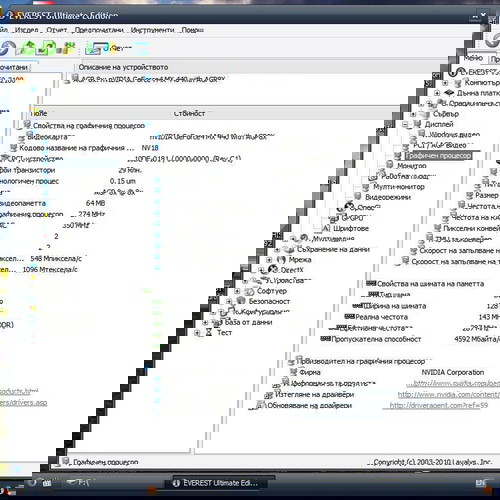
Task: Expand the Съхранение на данни node
Action: click(x=277, y=249)
